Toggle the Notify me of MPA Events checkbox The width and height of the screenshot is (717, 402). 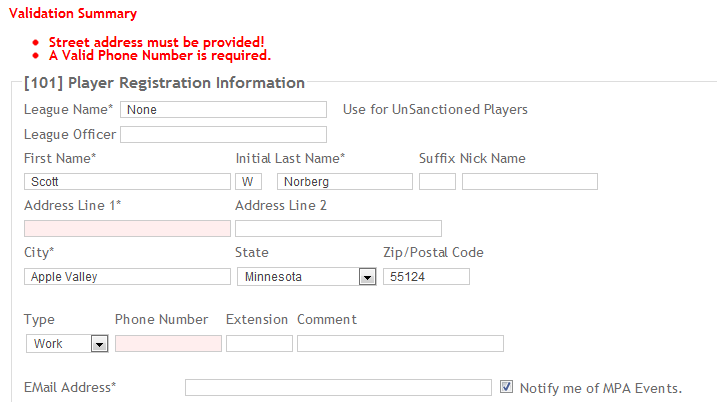pyautogui.click(x=506, y=387)
